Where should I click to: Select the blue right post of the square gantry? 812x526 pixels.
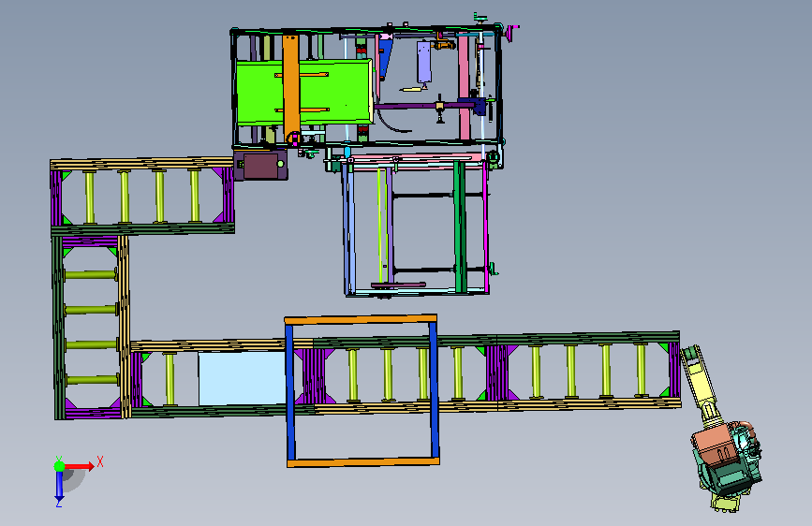[x=434, y=389]
